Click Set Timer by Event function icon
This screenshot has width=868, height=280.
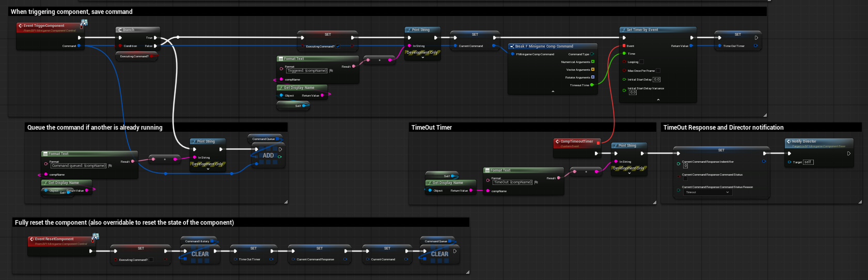(623, 30)
